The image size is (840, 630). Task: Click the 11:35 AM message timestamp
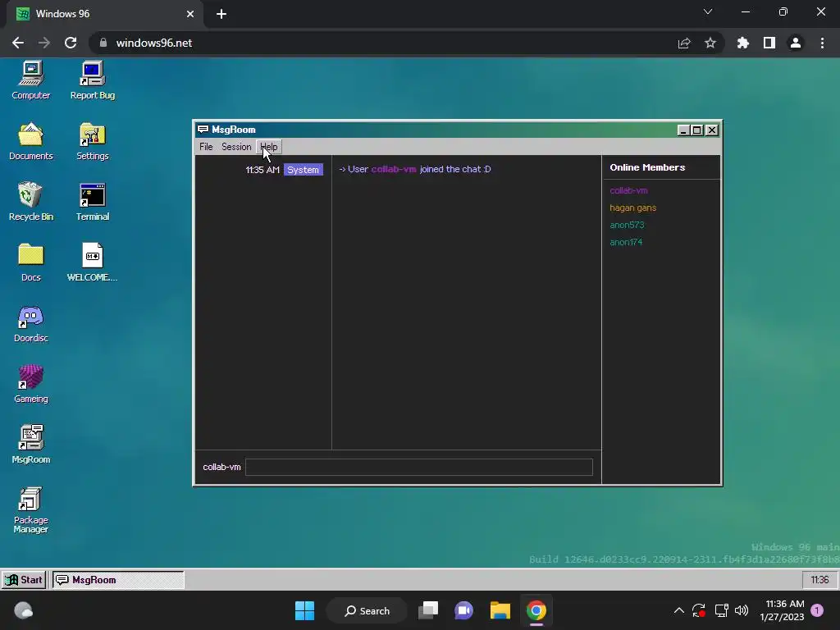tap(262, 170)
